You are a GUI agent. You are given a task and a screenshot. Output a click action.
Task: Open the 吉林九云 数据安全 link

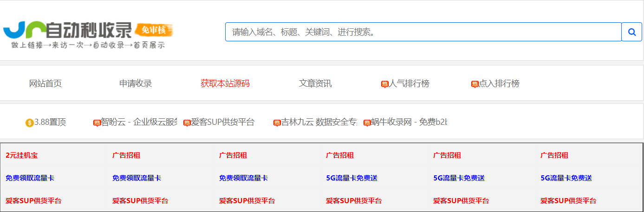[x=319, y=122]
